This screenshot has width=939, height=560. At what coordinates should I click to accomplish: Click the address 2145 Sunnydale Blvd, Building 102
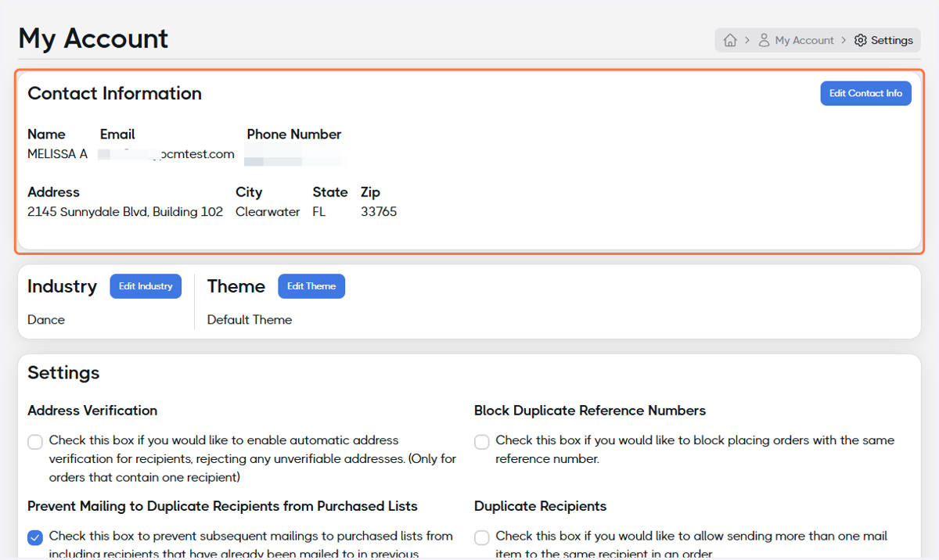(x=125, y=212)
